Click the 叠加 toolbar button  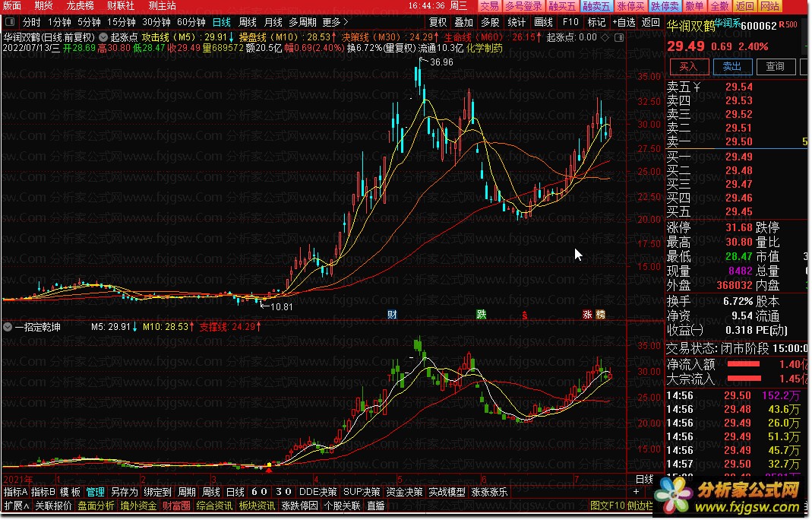(x=464, y=22)
